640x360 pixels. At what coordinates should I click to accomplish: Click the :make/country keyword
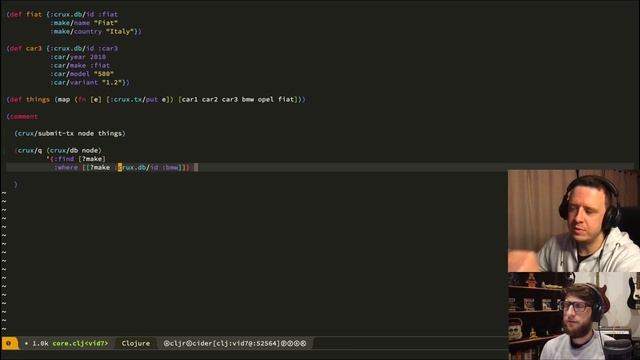[76, 31]
